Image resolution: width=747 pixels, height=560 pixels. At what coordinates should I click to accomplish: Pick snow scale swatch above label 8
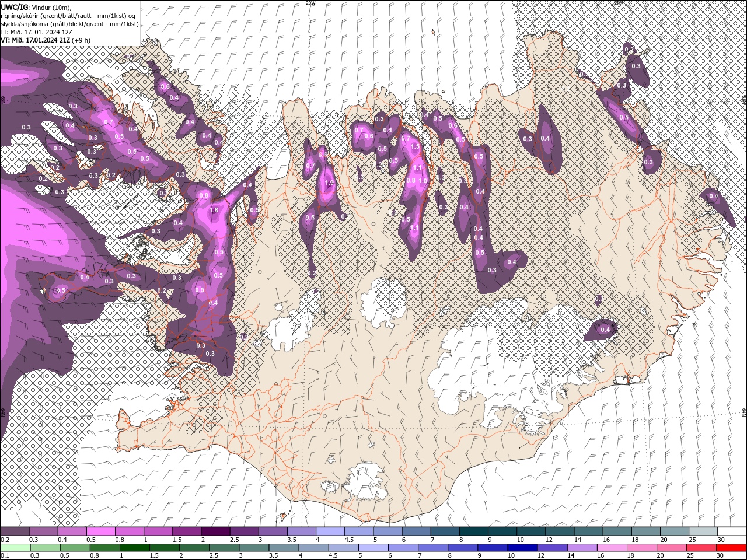coord(473,531)
